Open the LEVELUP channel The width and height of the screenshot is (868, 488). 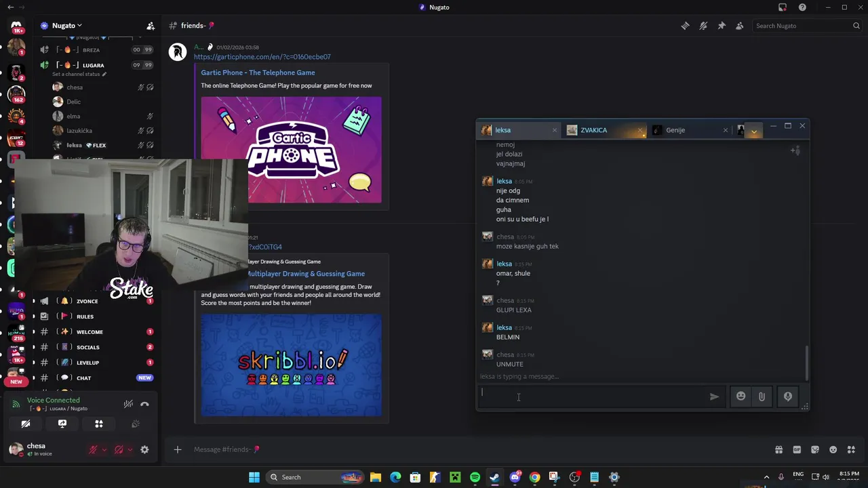click(x=87, y=363)
